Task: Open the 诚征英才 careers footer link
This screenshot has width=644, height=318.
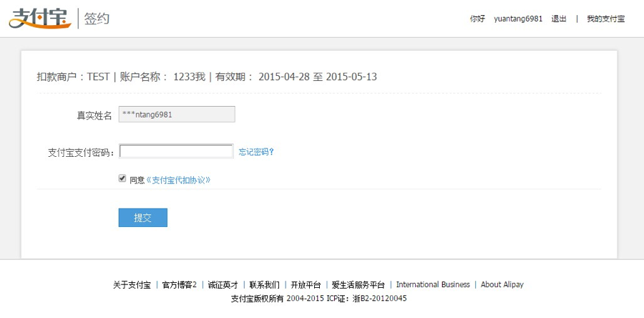Action: (222, 284)
